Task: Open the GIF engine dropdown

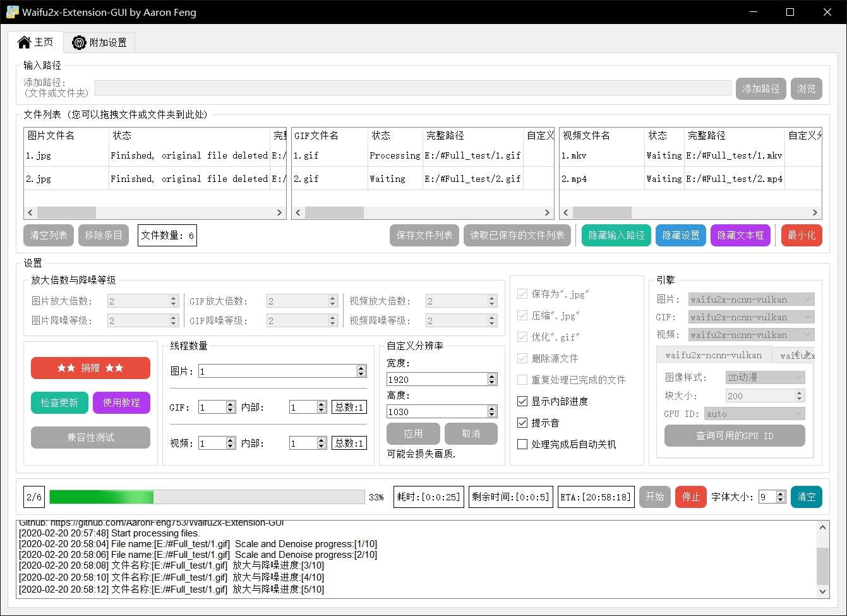Action: [752, 317]
